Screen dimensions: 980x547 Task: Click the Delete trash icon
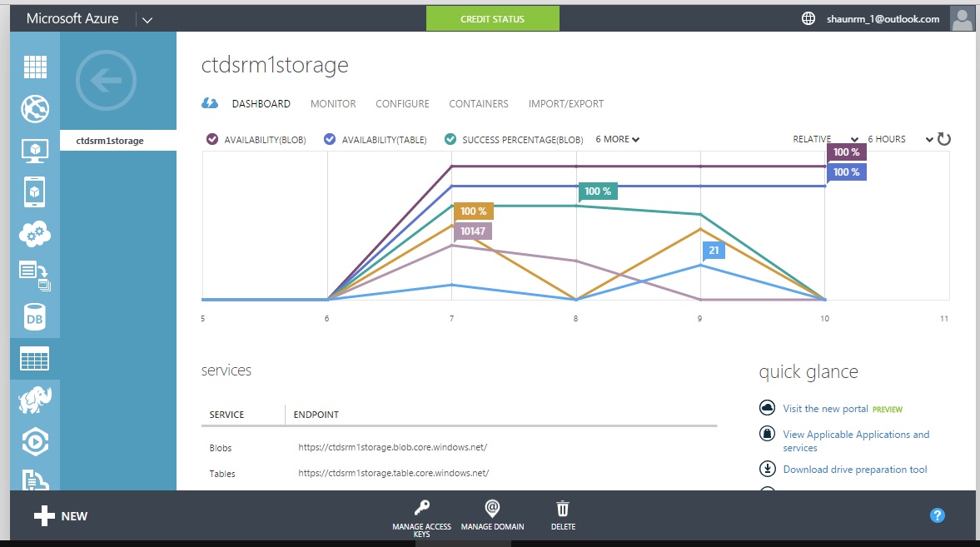(x=563, y=508)
